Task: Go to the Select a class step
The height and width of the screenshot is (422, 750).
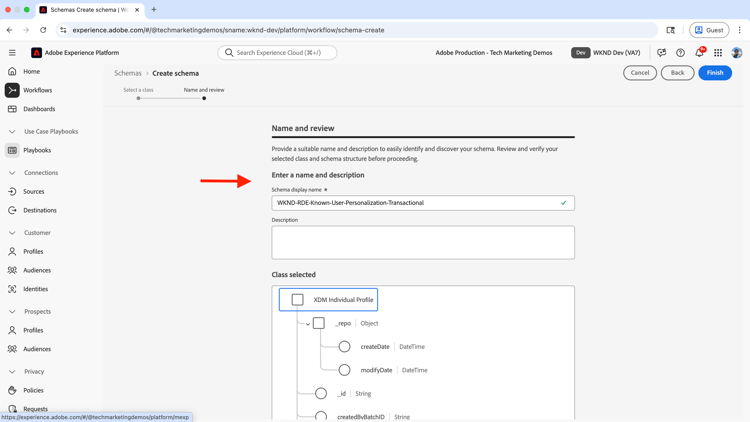Action: tap(138, 93)
